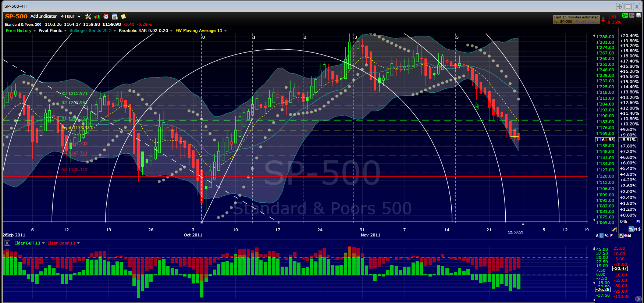644x303 pixels.
Task: Toggle the Grid checkbox
Action: (x=622, y=236)
